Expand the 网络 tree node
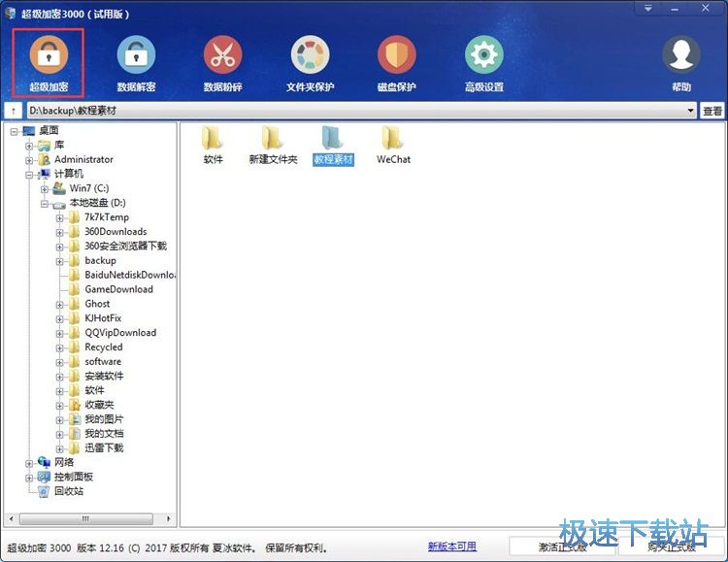This screenshot has width=728, height=562. tap(29, 463)
